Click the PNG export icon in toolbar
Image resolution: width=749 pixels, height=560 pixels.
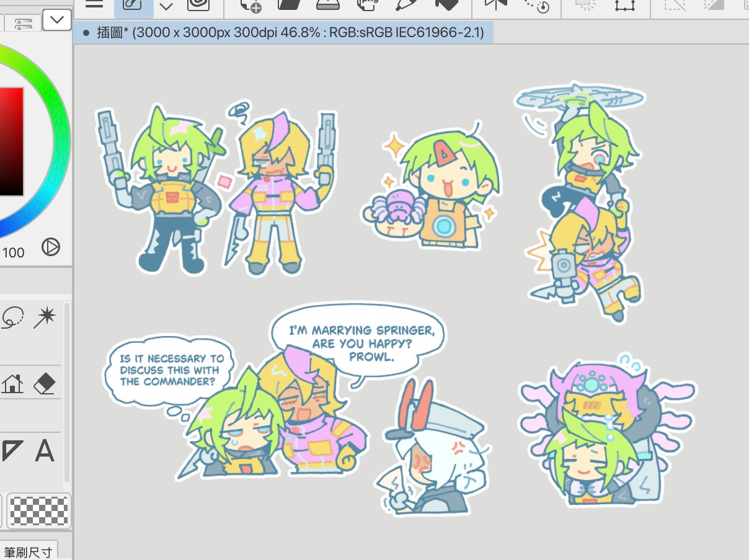point(368,5)
